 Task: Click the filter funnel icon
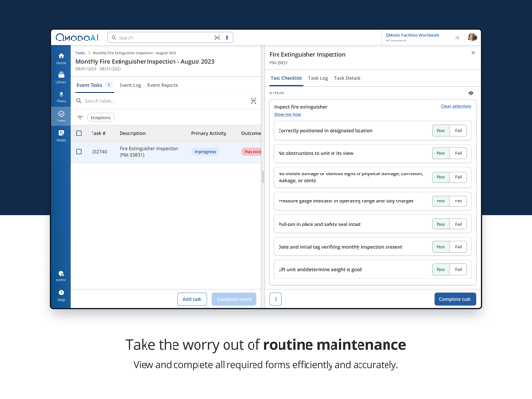coord(80,118)
